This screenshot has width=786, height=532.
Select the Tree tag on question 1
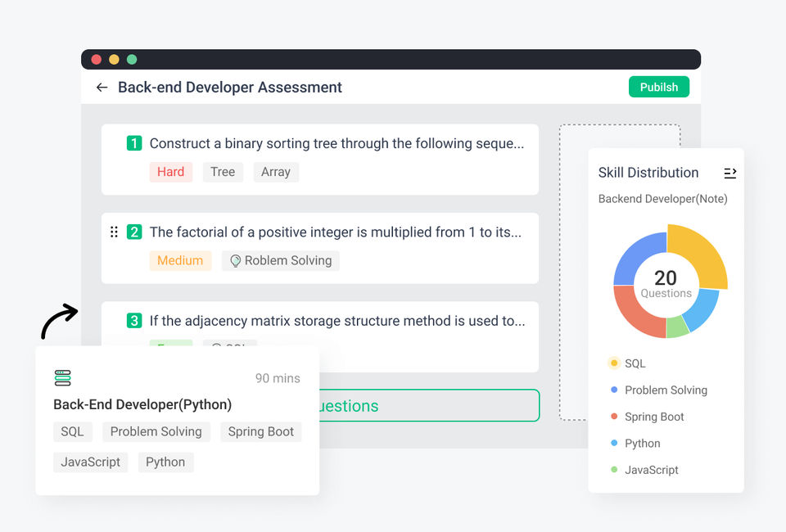tap(223, 172)
